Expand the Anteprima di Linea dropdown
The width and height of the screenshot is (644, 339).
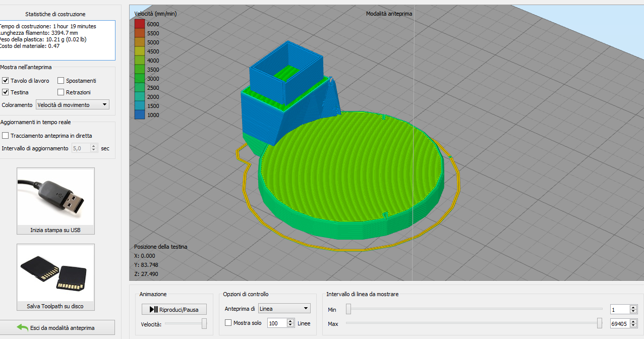tap(284, 308)
